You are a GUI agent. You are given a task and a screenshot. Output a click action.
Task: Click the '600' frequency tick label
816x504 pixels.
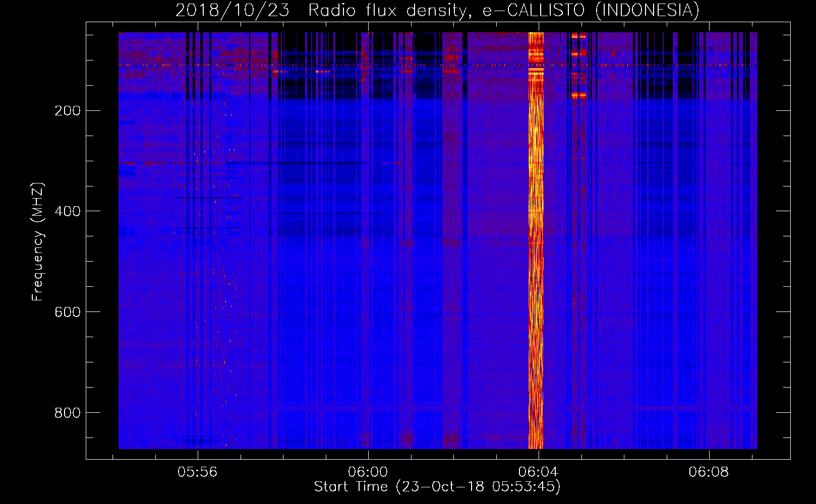(x=68, y=312)
